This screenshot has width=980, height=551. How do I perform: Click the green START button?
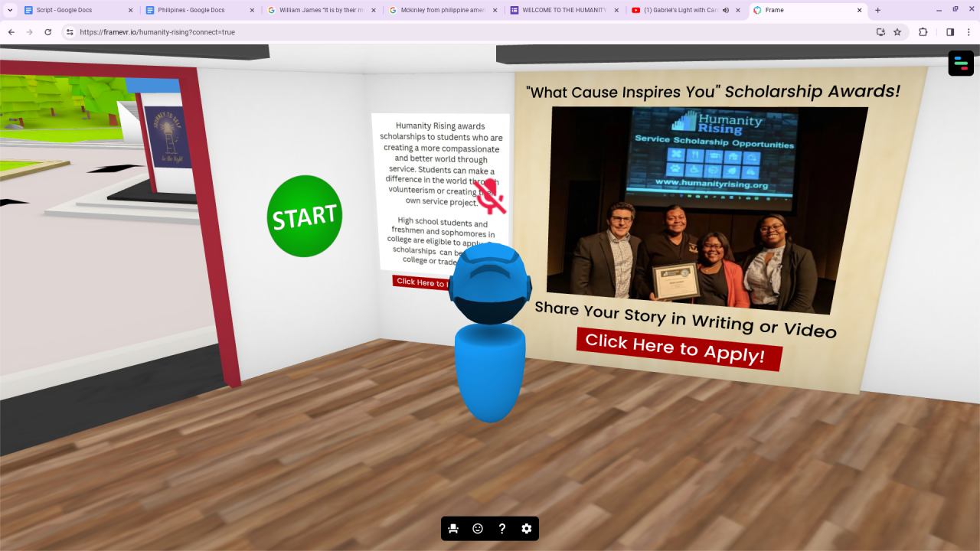pos(305,217)
